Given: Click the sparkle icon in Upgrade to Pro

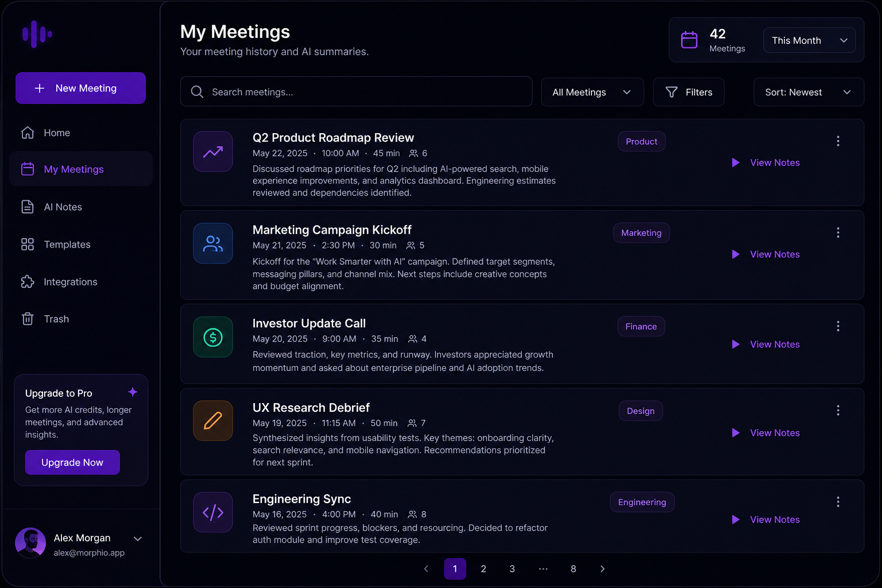Looking at the screenshot, I should [133, 392].
